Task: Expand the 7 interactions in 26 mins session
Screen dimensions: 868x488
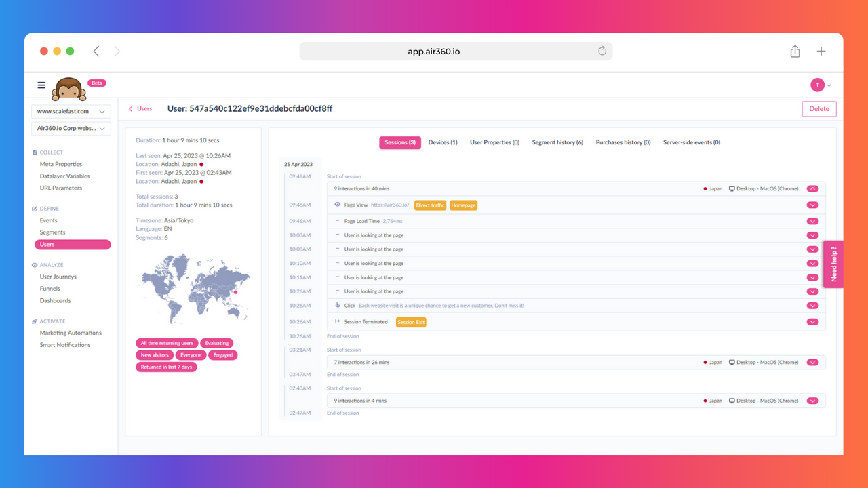Action: click(x=812, y=362)
